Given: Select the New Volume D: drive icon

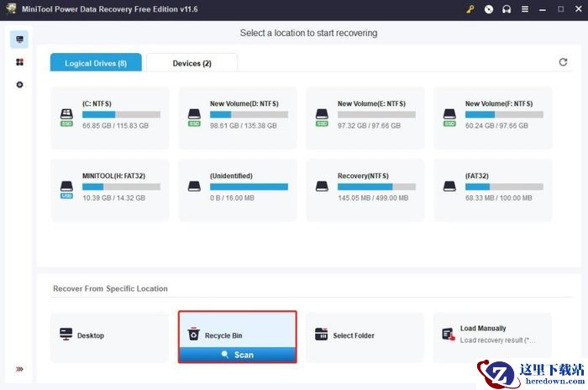Looking at the screenshot, I should pyautogui.click(x=194, y=117).
